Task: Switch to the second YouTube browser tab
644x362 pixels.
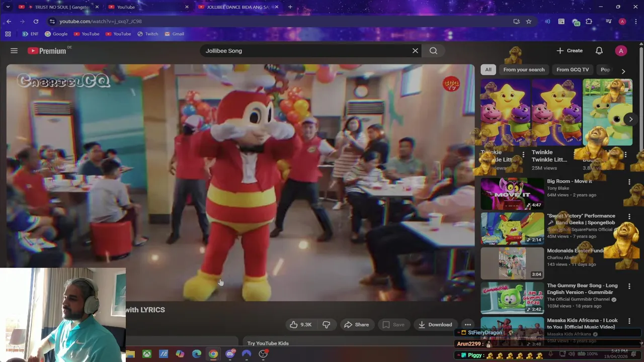Action: (148, 7)
